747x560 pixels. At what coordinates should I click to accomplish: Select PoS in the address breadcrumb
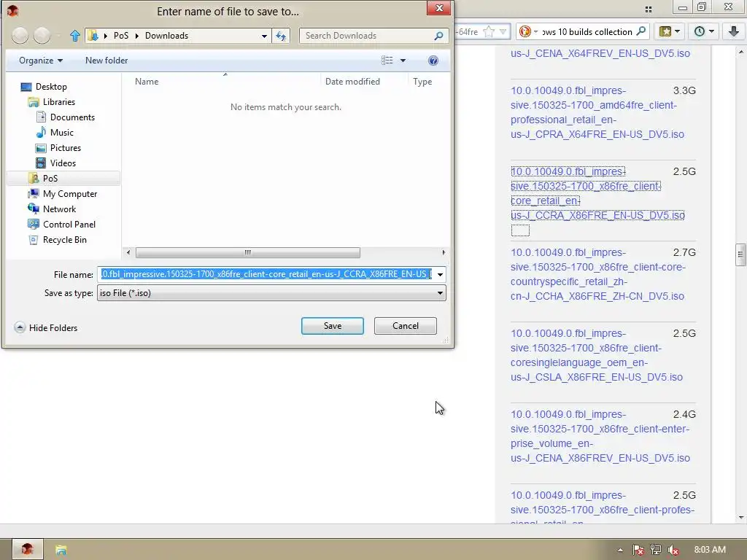point(121,36)
